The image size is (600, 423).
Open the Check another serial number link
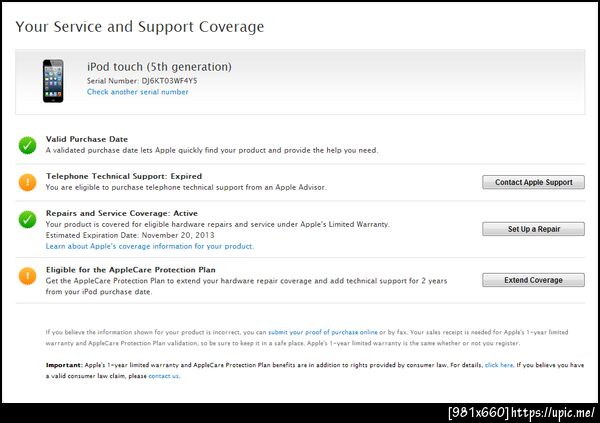coord(137,92)
